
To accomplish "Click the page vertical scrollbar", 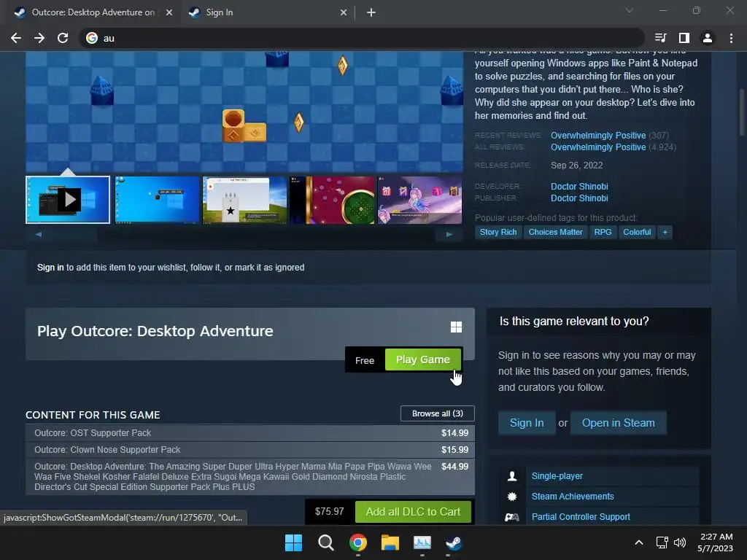I will [743, 112].
